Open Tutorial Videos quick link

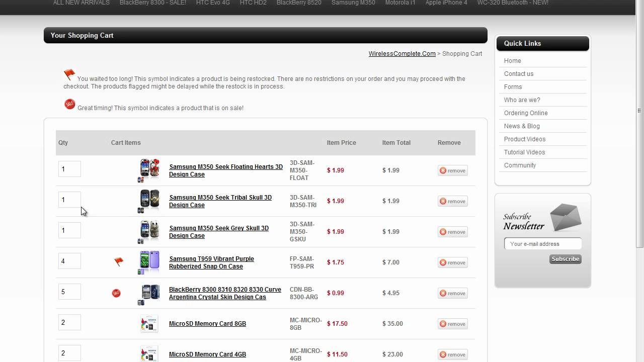[x=525, y=152]
